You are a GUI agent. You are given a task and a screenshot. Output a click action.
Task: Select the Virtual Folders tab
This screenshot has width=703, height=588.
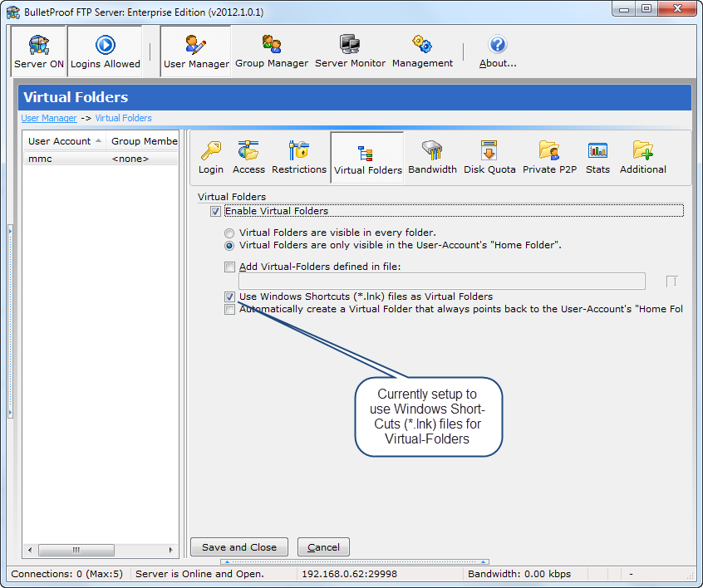367,158
